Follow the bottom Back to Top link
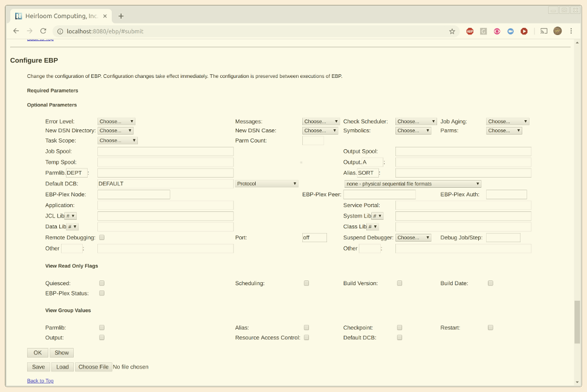The image size is (587, 392). pos(41,381)
